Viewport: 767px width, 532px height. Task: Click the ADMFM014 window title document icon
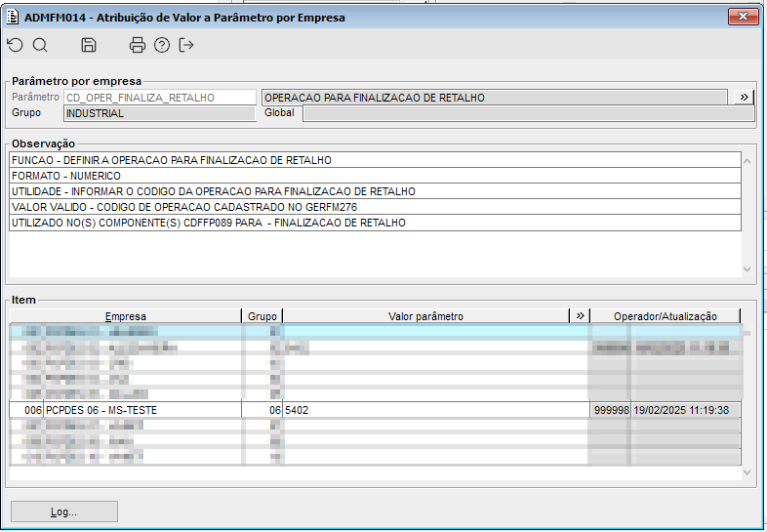[13, 18]
